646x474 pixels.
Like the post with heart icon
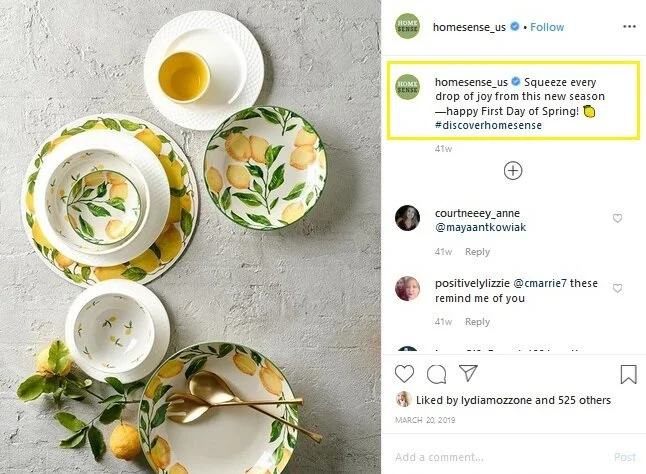pyautogui.click(x=404, y=374)
